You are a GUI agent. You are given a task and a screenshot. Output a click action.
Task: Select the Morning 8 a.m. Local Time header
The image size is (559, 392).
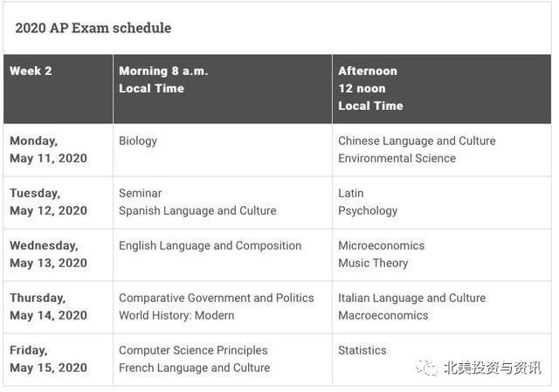pyautogui.click(x=223, y=89)
